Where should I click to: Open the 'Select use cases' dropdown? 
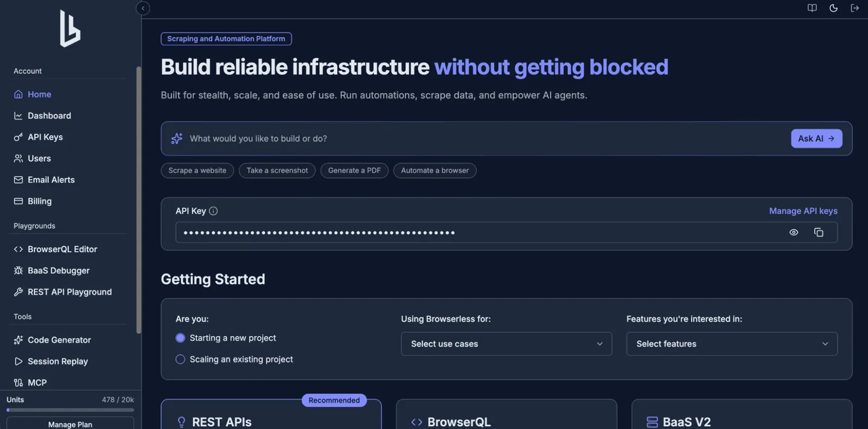pos(507,344)
